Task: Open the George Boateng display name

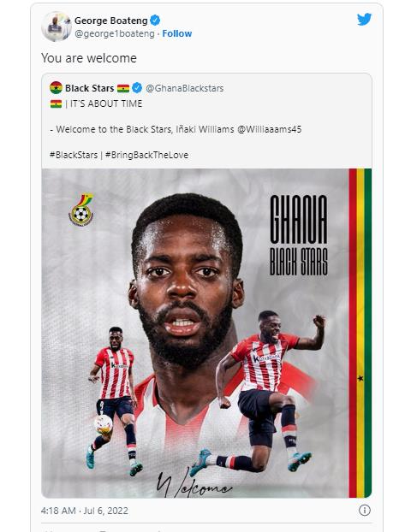Action: click(110, 21)
